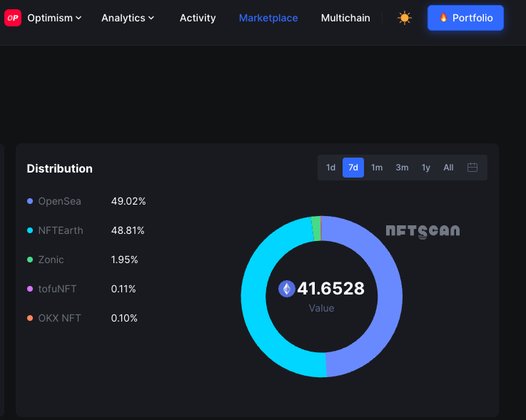The height and width of the screenshot is (420, 526).
Task: Click the cyan NFTEarth donut segment
Action: 254,297
